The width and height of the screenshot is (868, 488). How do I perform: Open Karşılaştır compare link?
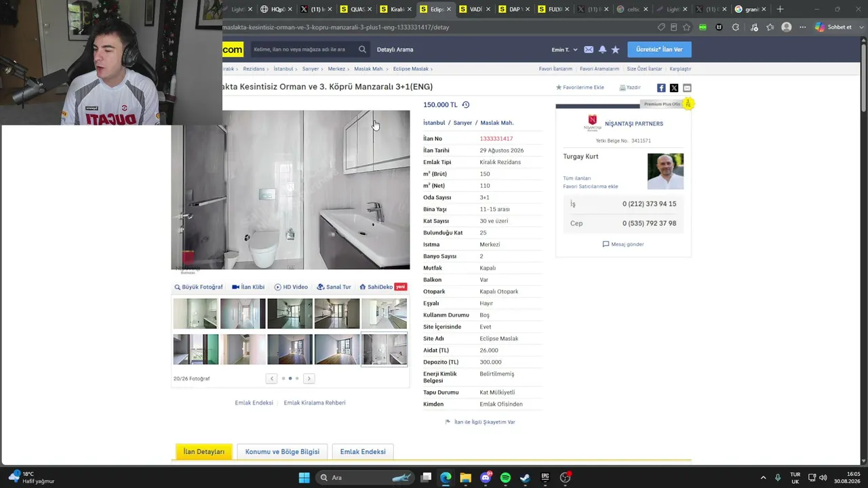click(x=680, y=68)
